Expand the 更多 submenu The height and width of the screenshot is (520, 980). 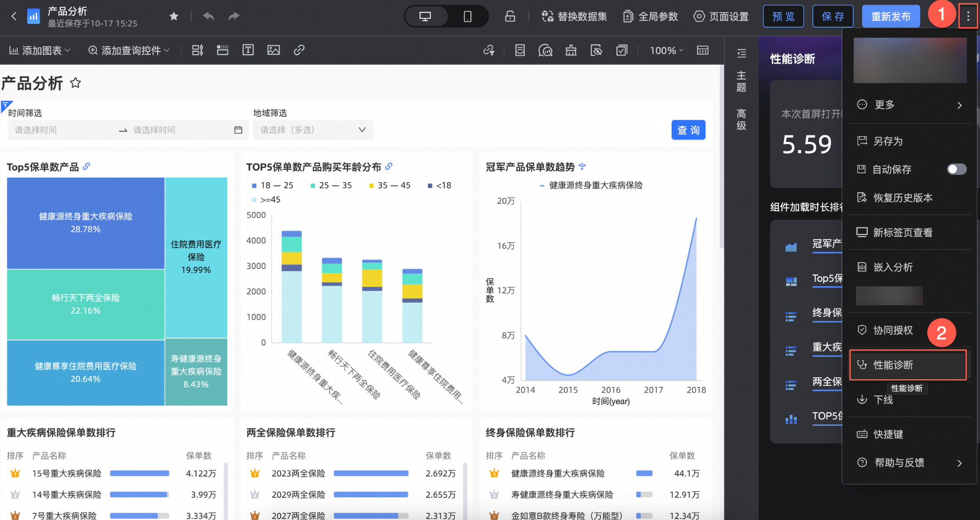tap(909, 105)
